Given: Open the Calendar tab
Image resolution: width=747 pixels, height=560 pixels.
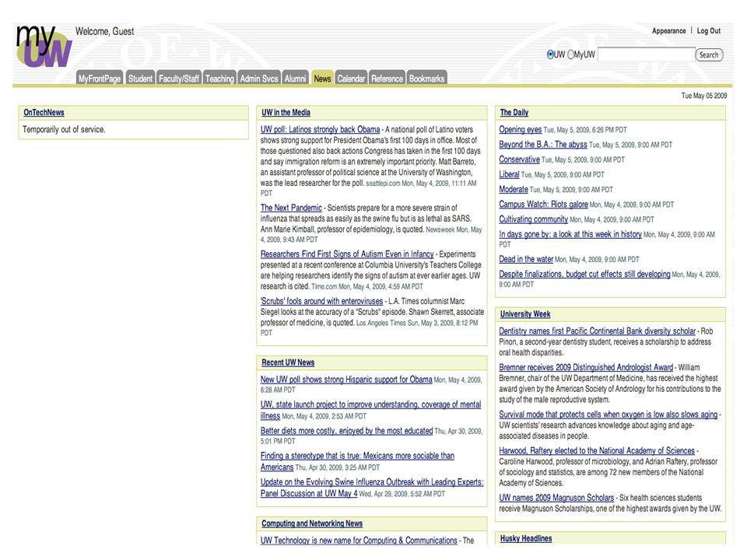Looking at the screenshot, I should pos(351,78).
